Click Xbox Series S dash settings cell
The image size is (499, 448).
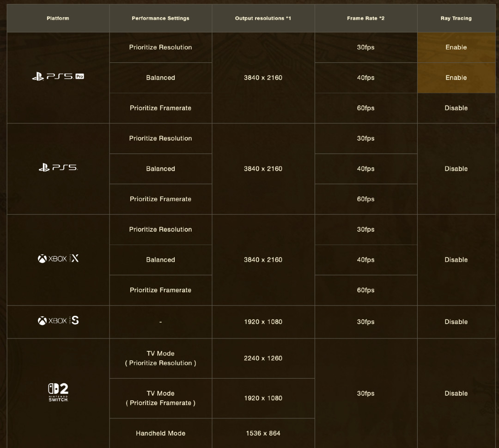click(x=160, y=322)
